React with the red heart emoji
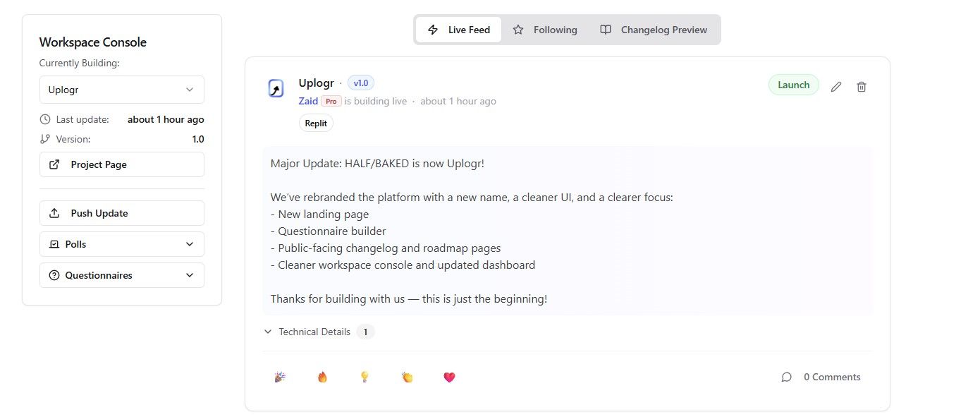 [x=449, y=377]
